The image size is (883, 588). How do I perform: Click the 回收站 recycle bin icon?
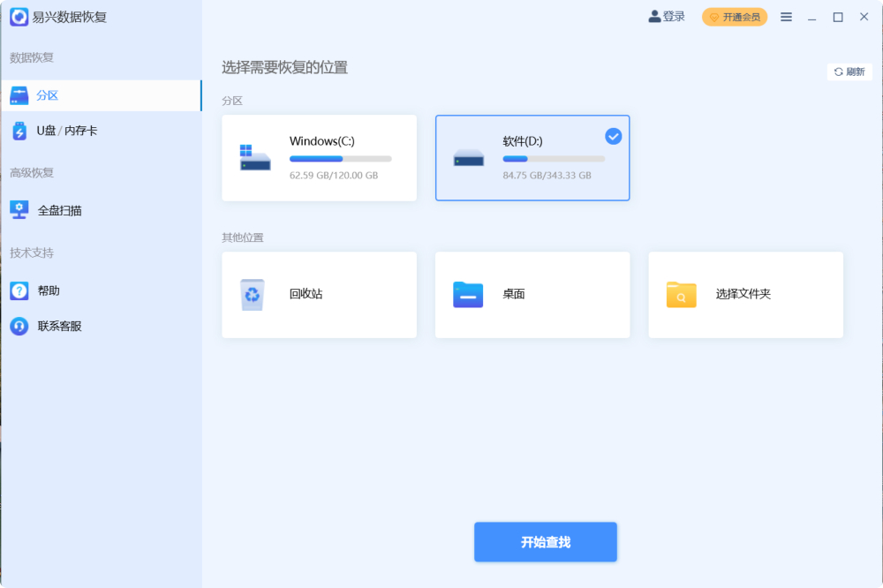pyautogui.click(x=252, y=294)
